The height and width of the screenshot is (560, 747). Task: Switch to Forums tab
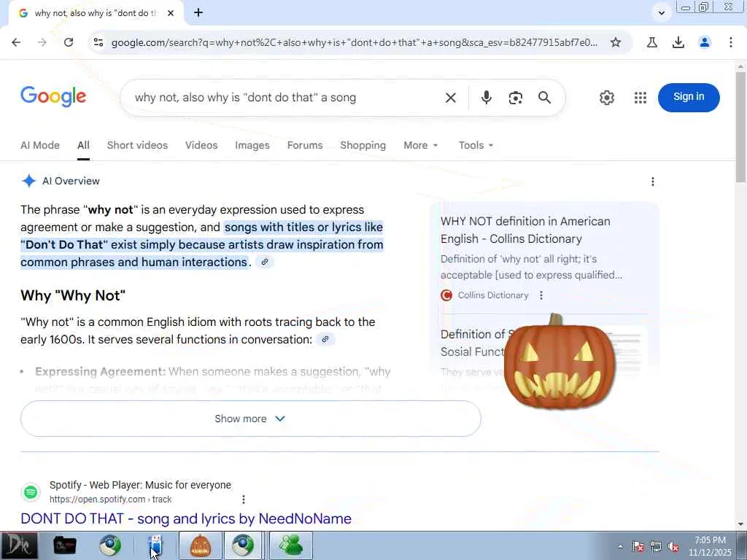(x=305, y=145)
